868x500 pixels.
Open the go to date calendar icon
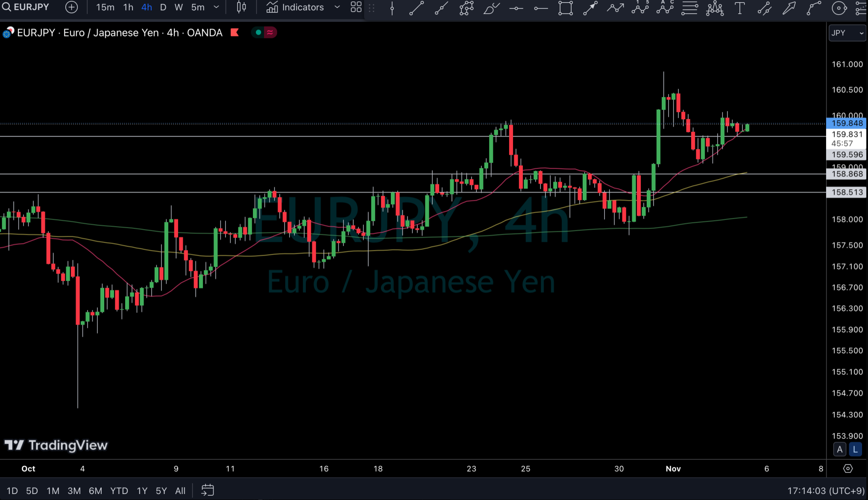(x=208, y=490)
